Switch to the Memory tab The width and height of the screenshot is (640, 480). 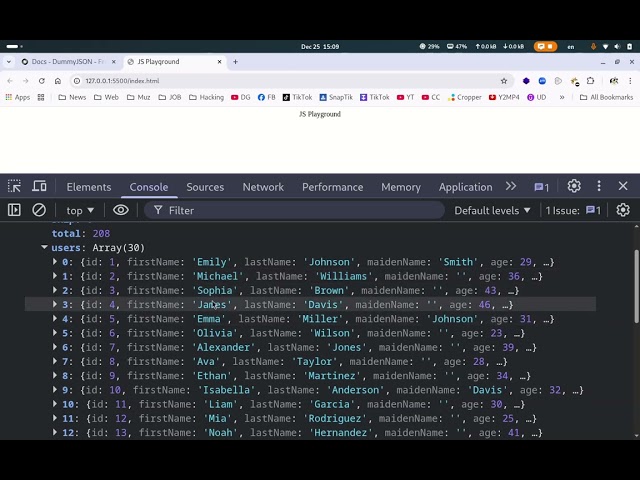point(401,187)
